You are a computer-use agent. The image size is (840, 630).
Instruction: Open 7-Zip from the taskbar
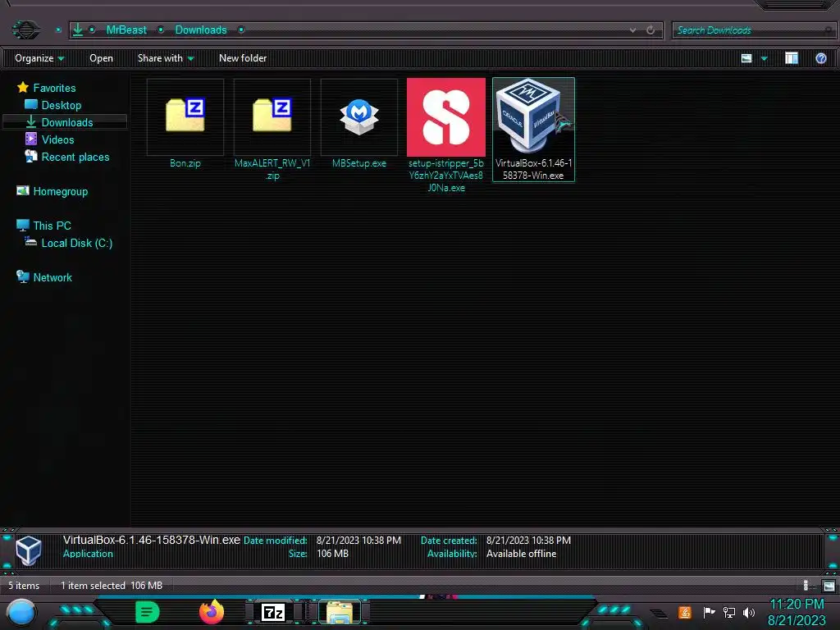point(273,612)
